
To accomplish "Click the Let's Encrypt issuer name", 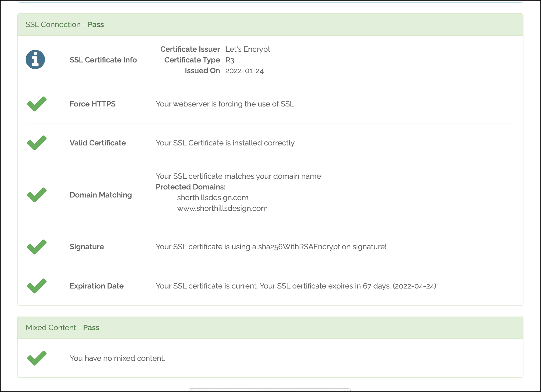I will (x=248, y=49).
